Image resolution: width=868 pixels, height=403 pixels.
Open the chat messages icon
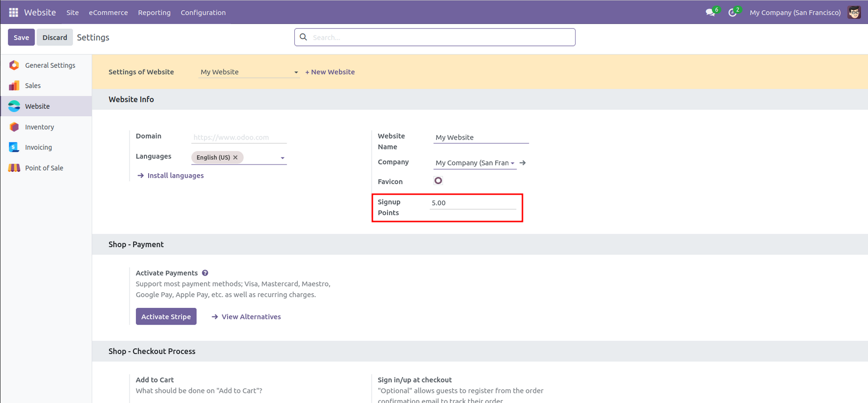tap(710, 13)
